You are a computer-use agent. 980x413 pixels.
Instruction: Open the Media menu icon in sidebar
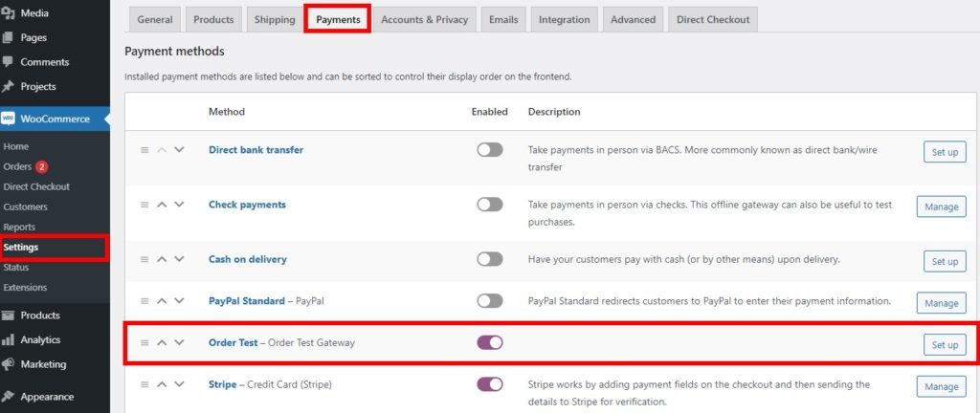(8, 13)
